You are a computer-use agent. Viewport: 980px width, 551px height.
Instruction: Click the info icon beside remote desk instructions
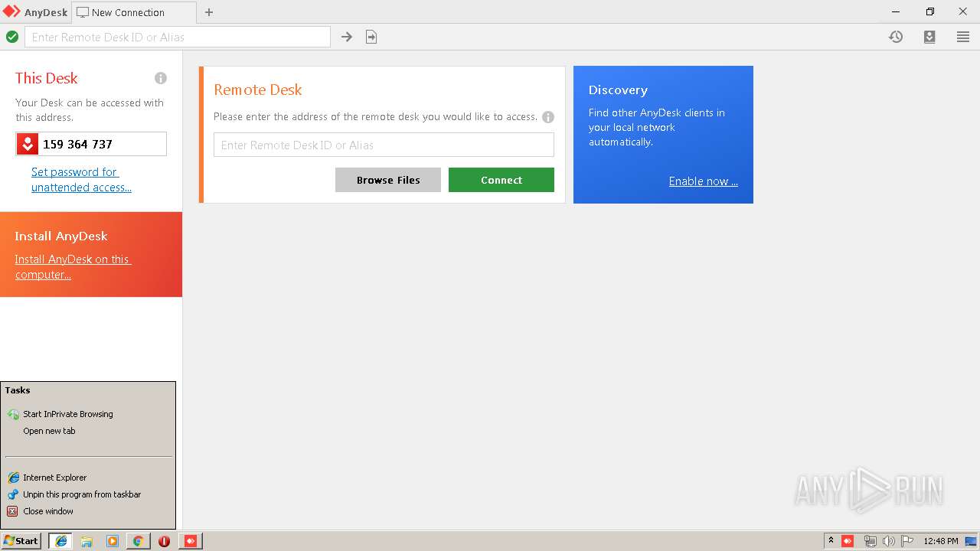548,117
